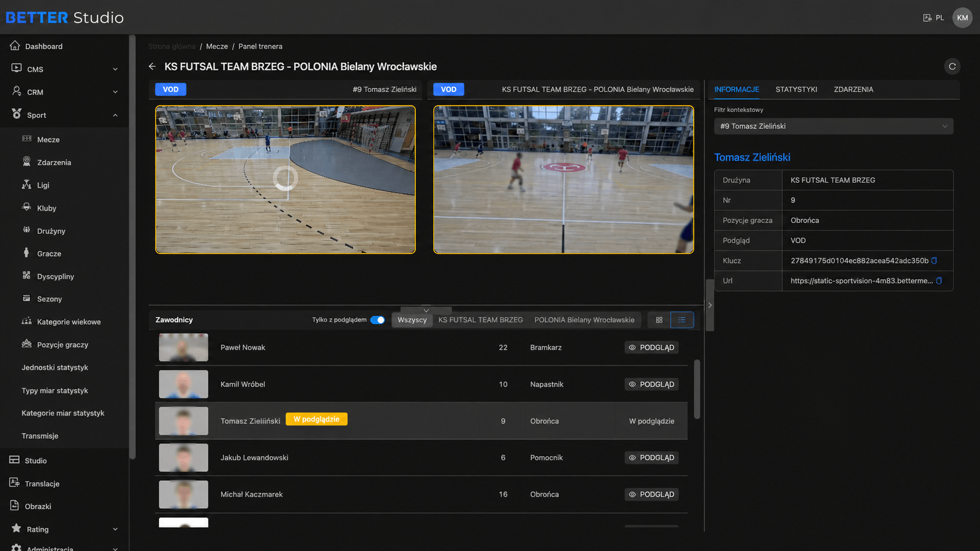Click the Obrazki file icon
The width and height of the screenshot is (980, 551).
(15, 506)
